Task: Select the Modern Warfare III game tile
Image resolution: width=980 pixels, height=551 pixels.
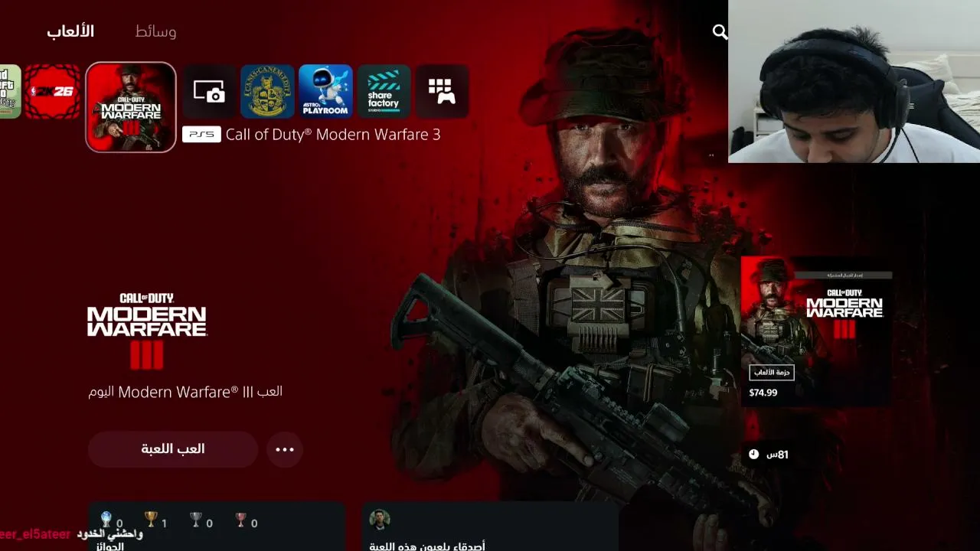Action: tap(131, 107)
